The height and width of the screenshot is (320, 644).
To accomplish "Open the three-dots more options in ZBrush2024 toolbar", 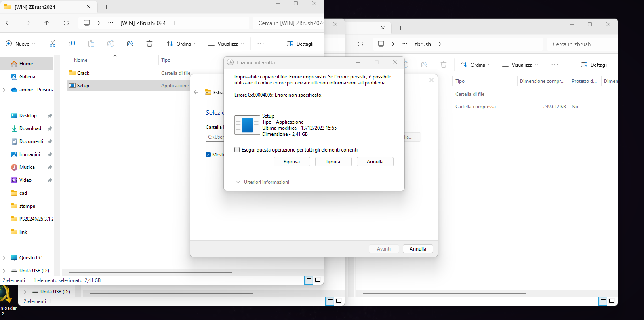I will click(261, 44).
